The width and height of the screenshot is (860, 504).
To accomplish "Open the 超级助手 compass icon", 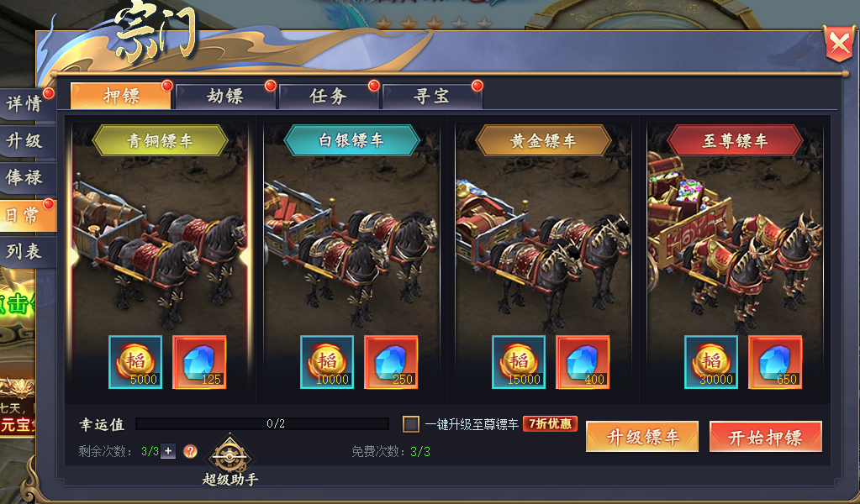I will click(x=230, y=456).
